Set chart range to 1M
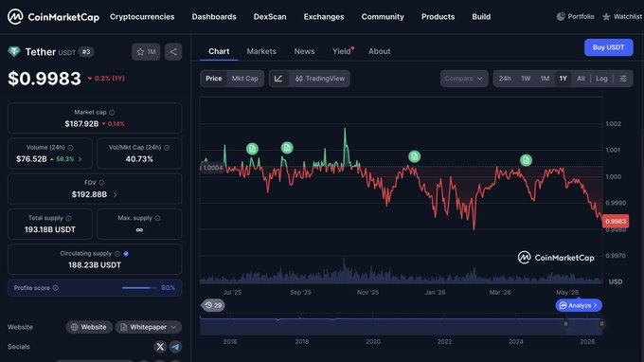644x362 pixels. (x=545, y=79)
